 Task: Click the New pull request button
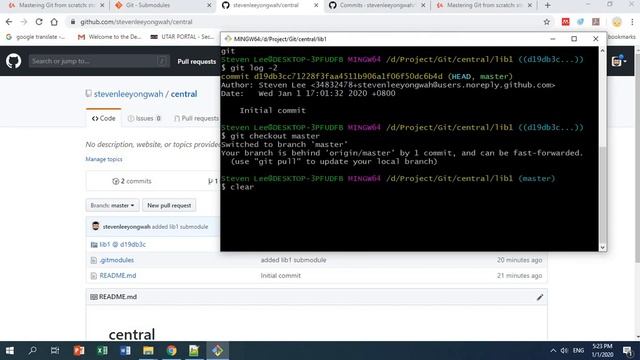(169, 205)
